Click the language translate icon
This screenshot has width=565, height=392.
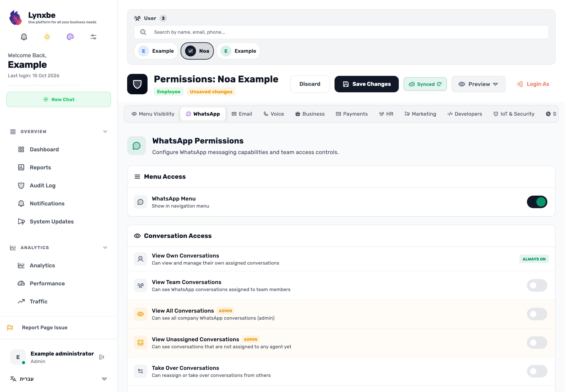pyautogui.click(x=13, y=378)
